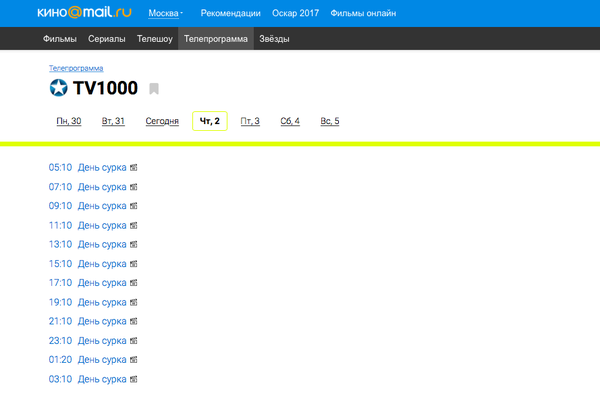
Task: Click the film icon next to 05:10
Action: tap(134, 168)
